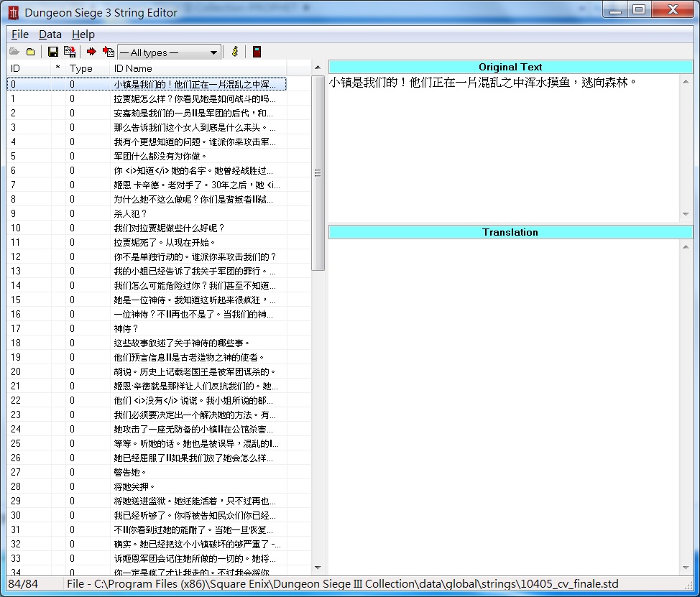700x597 pixels.
Task: Select row 27 '警告她。'
Action: pos(147,472)
